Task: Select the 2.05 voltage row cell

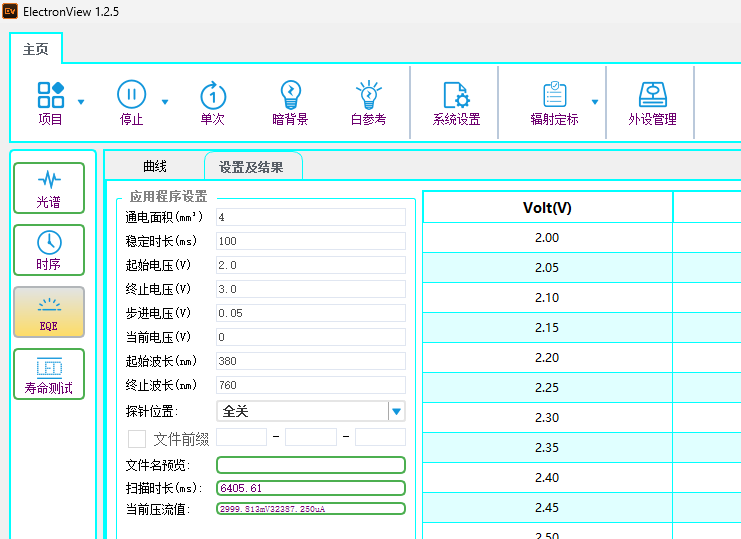Action: (x=547, y=268)
